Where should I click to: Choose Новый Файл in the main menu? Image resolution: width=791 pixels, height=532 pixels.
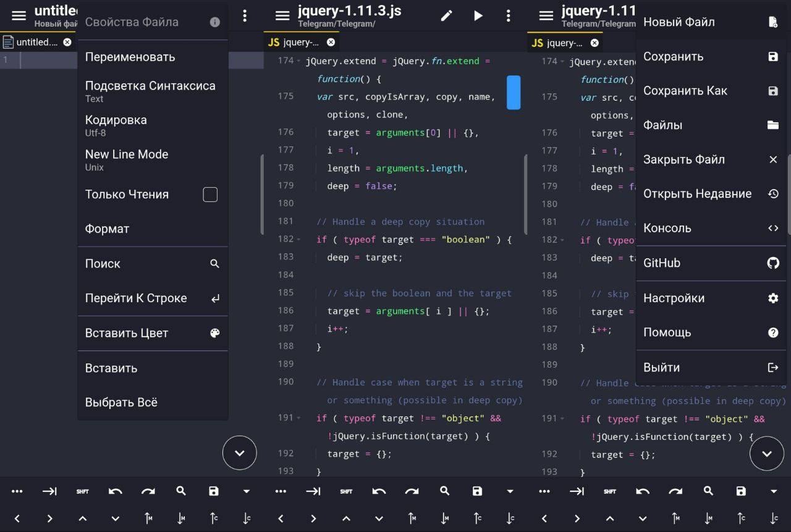coord(711,22)
